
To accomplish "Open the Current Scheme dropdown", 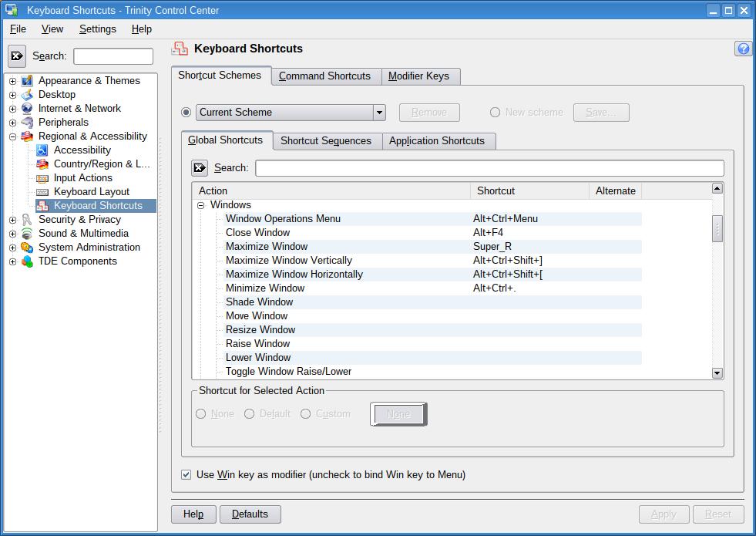I will [x=291, y=113].
